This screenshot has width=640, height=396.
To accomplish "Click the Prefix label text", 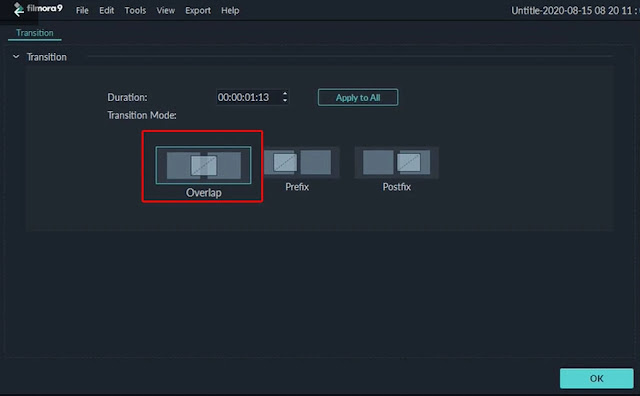I will click(297, 187).
